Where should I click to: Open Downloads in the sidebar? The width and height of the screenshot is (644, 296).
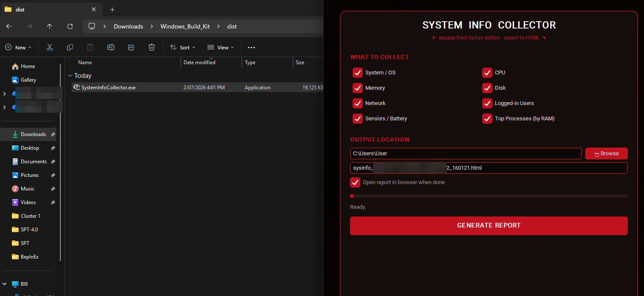33,134
